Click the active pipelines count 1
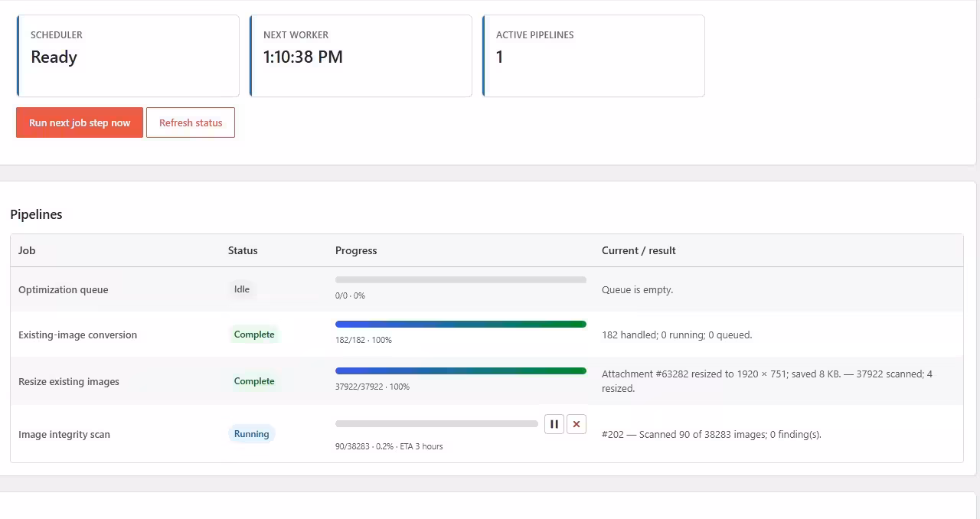This screenshot has width=980, height=519. point(500,57)
